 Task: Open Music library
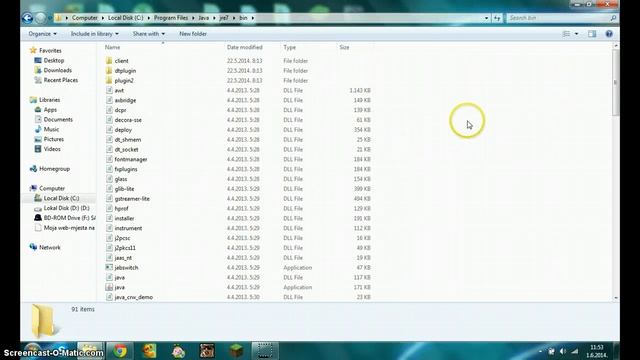click(x=51, y=129)
